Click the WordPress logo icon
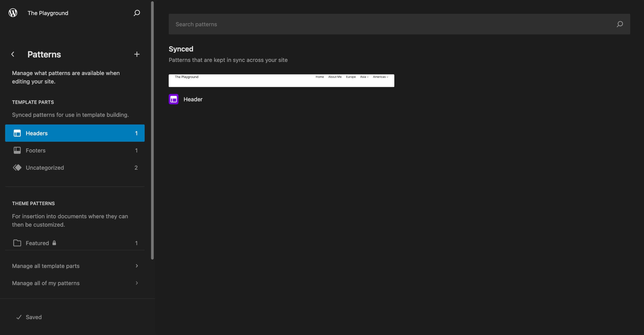Image resolution: width=644 pixels, height=335 pixels. pyautogui.click(x=13, y=13)
